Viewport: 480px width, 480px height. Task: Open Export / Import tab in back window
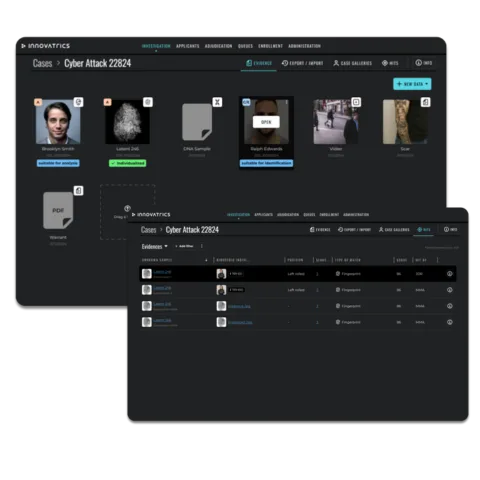[302, 63]
